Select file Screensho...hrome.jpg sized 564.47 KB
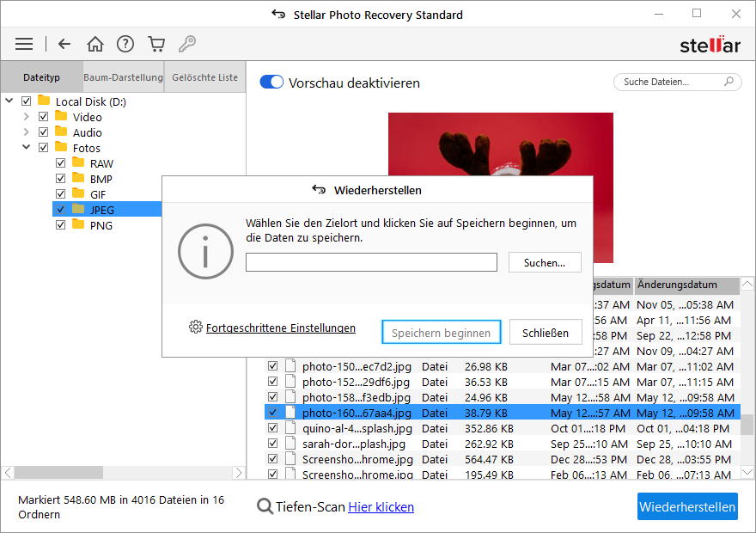Image resolution: width=756 pixels, height=533 pixels. coord(503,459)
